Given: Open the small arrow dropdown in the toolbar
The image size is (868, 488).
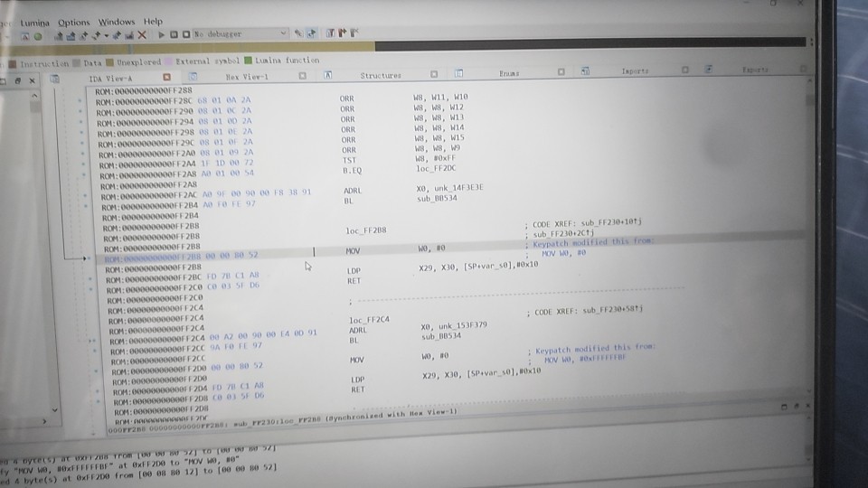Looking at the screenshot, I should click(x=107, y=36).
